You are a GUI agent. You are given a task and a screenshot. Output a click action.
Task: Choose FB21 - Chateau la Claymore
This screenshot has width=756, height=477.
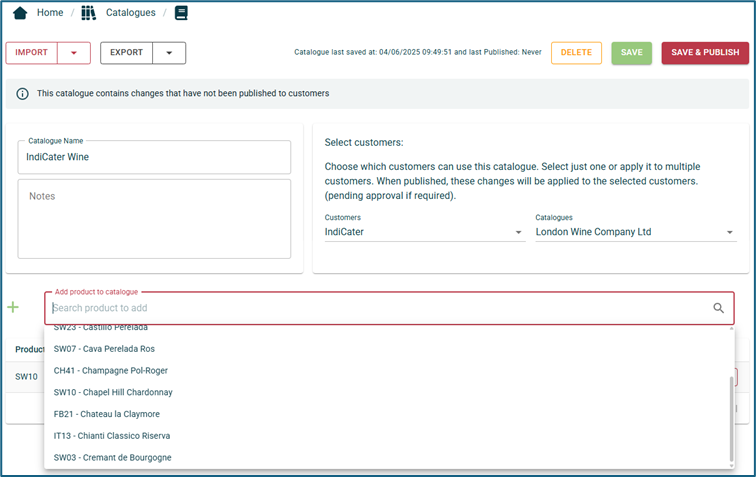click(x=389, y=414)
